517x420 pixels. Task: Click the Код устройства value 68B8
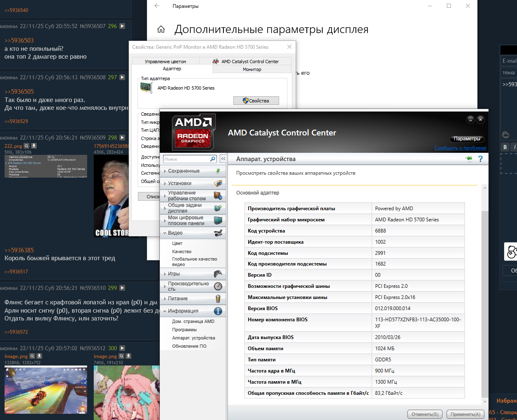380,231
